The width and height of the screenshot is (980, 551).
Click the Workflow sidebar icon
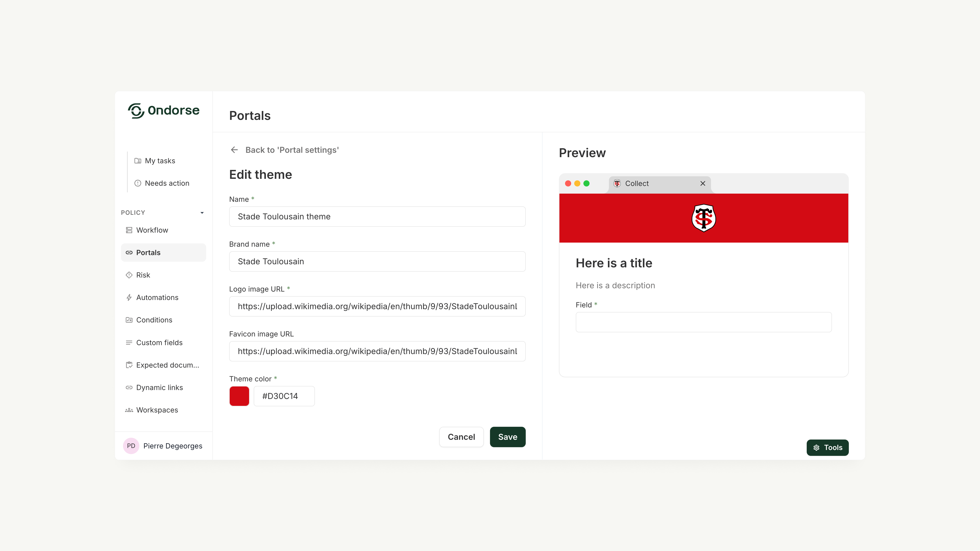(129, 230)
